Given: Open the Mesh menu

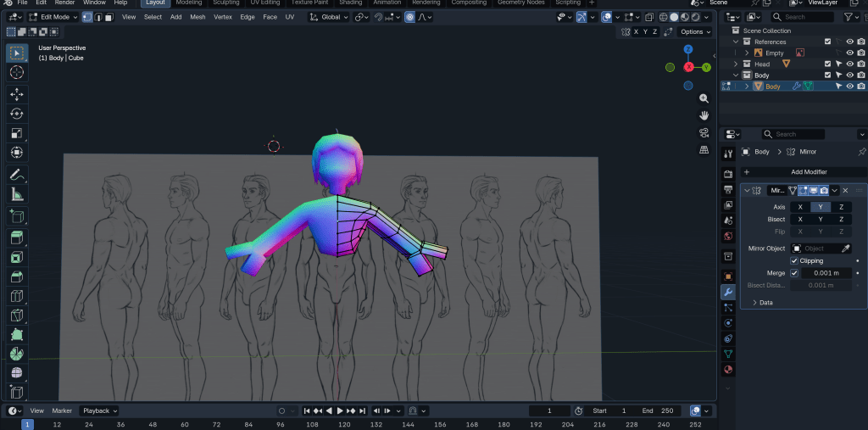Looking at the screenshot, I should (x=198, y=17).
